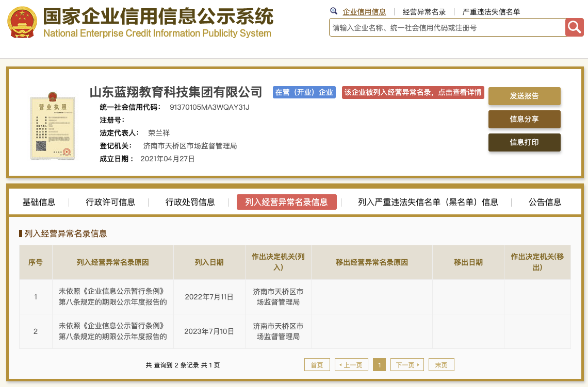Viewport: 588px width, 387px height.
Task: Click the listing date 2022年7月11日
Action: point(209,297)
